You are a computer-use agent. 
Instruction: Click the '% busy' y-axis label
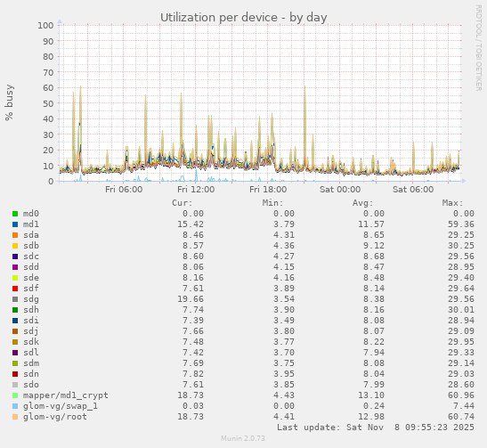[x=9, y=102]
